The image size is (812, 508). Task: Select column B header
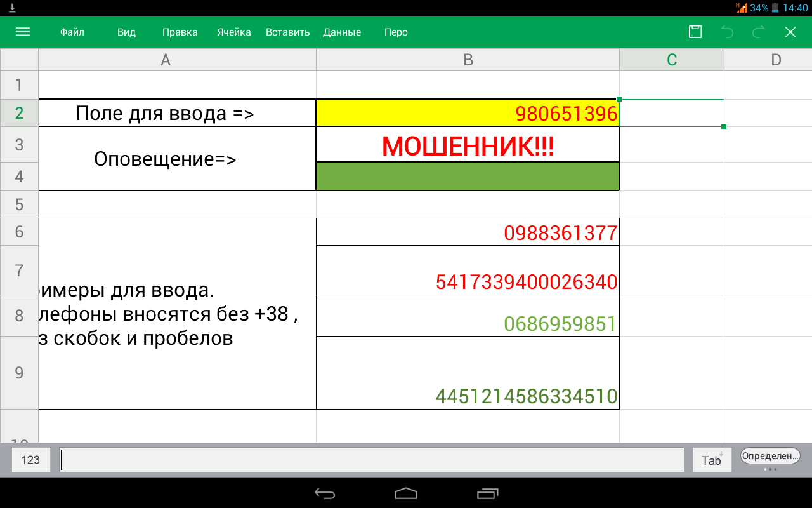(468, 60)
